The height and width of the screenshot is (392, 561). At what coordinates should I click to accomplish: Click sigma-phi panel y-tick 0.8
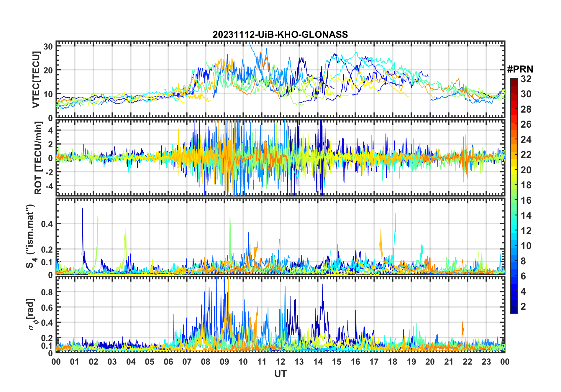point(47,292)
